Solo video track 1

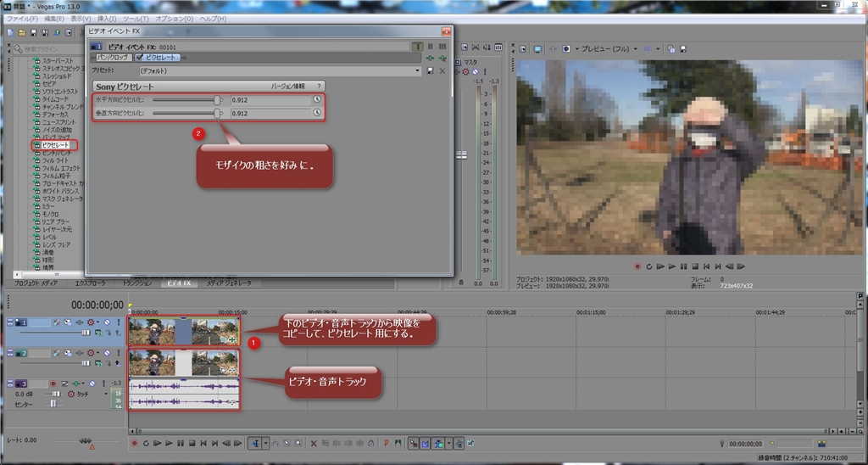point(118,322)
